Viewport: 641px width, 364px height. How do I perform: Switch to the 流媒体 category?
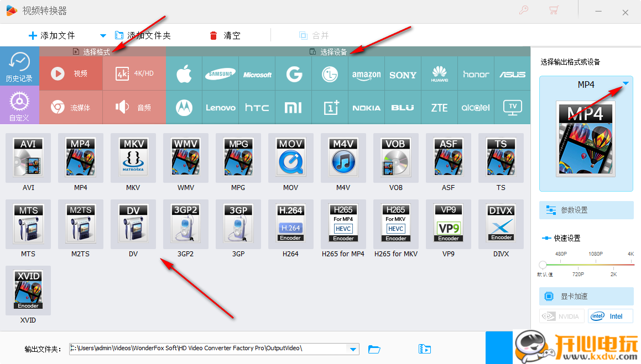[x=71, y=107]
